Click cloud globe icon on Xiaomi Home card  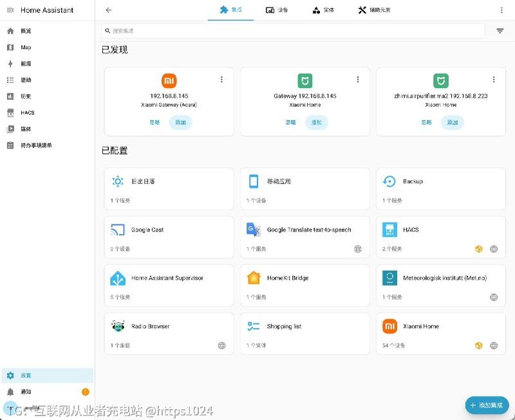click(494, 345)
